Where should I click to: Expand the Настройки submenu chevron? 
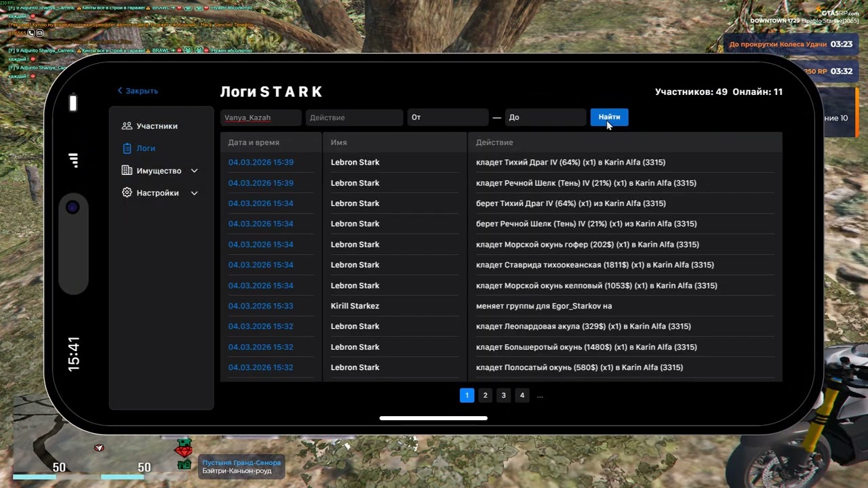194,193
